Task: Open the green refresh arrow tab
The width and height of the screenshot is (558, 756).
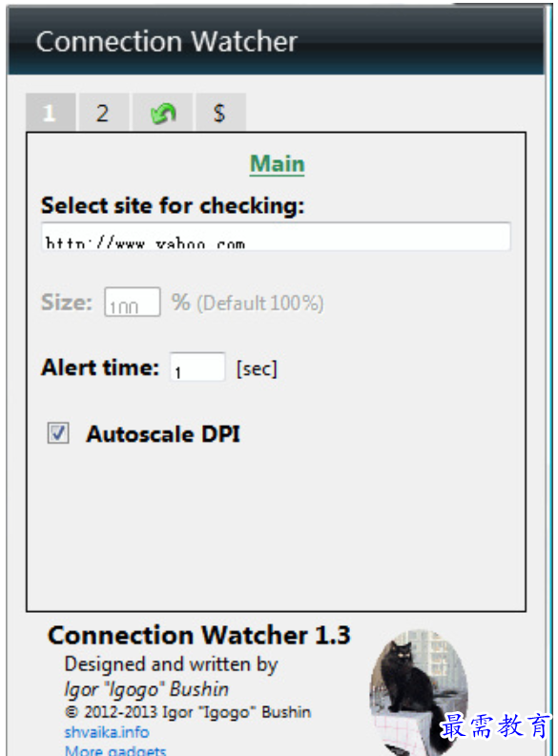Action: (162, 113)
